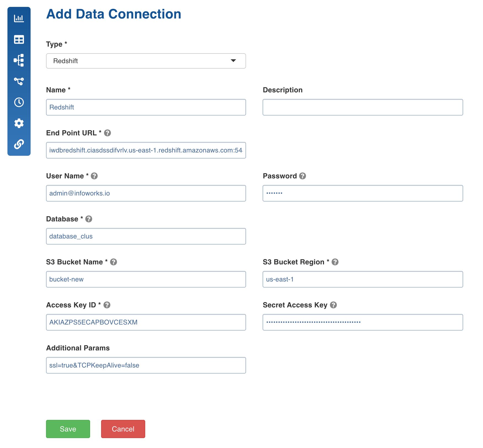Show help for End Point URL
483x448 pixels.
(107, 133)
